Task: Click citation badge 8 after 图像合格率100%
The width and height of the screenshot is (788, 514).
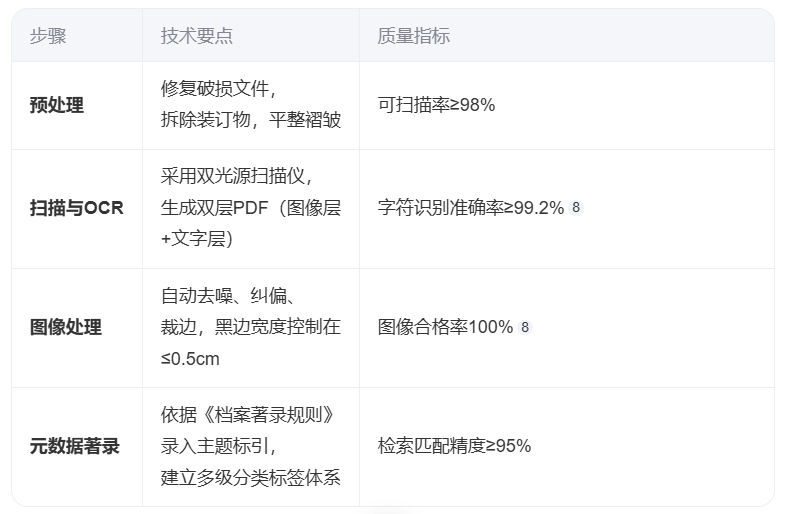Action: pos(525,328)
